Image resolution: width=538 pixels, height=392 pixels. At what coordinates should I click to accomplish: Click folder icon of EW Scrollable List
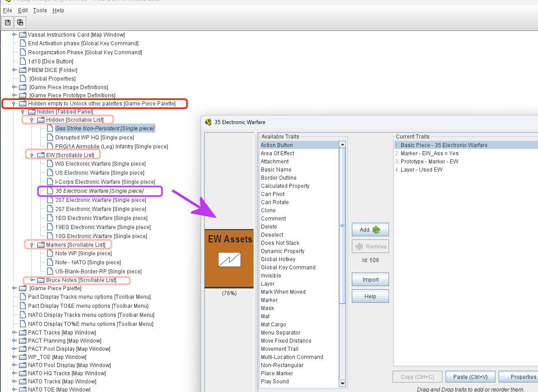(41, 155)
